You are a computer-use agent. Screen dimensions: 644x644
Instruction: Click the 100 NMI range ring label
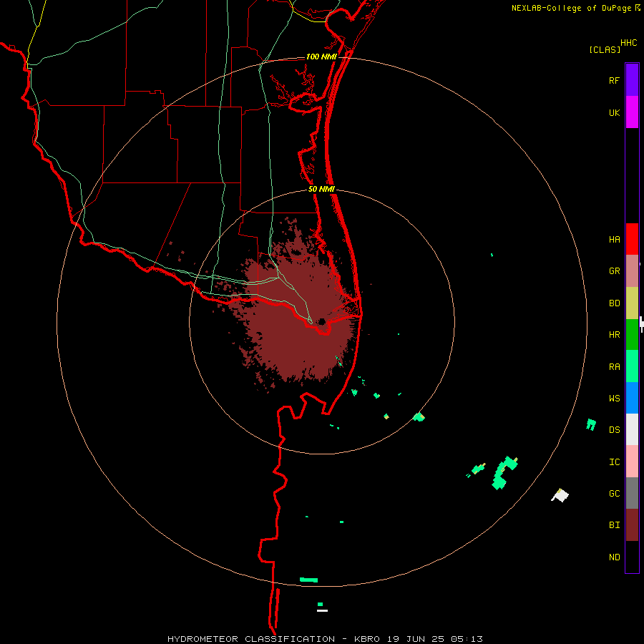[321, 57]
